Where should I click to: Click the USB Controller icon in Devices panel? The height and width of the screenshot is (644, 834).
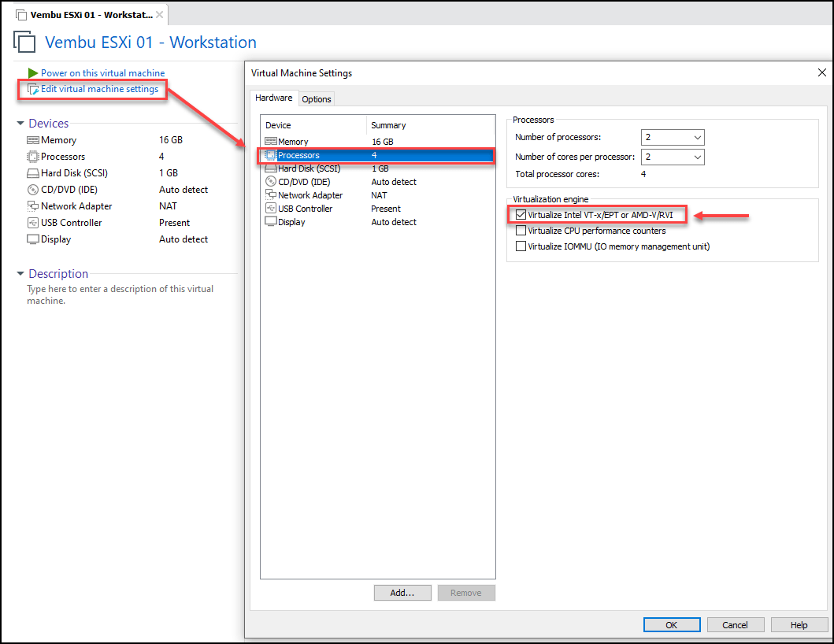click(x=33, y=223)
